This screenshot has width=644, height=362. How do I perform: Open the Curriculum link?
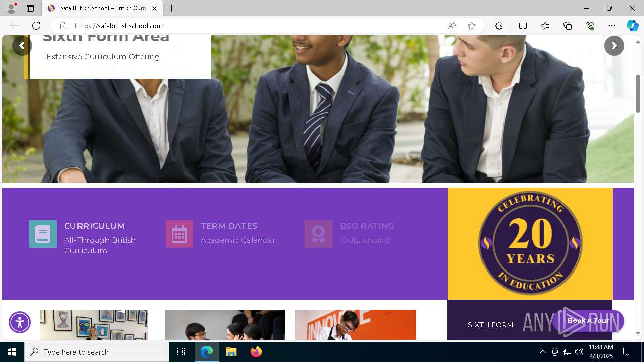[95, 226]
